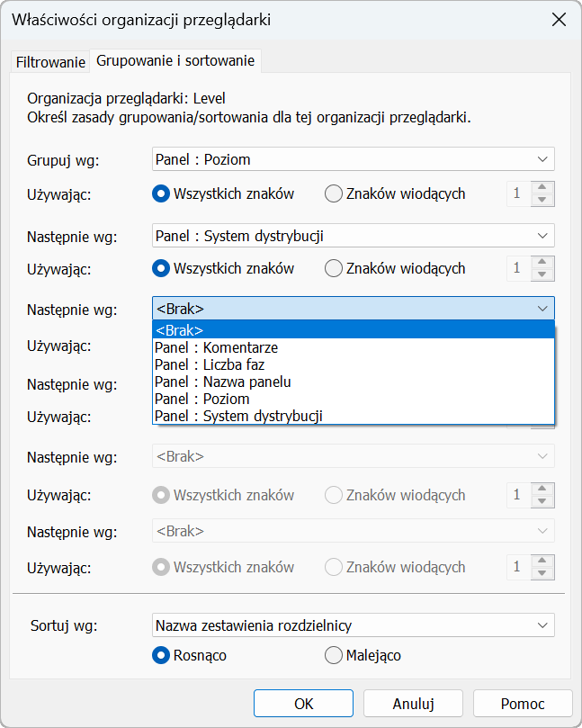Open the Panel : System dystrybucji combo box
Screen dimensions: 582x728
tap(354, 236)
